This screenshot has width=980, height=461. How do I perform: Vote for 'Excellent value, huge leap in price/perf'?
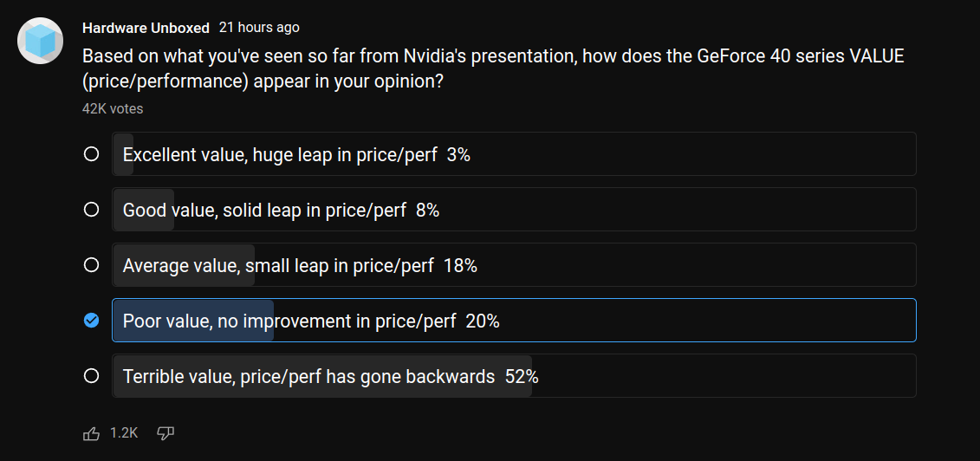click(x=514, y=154)
